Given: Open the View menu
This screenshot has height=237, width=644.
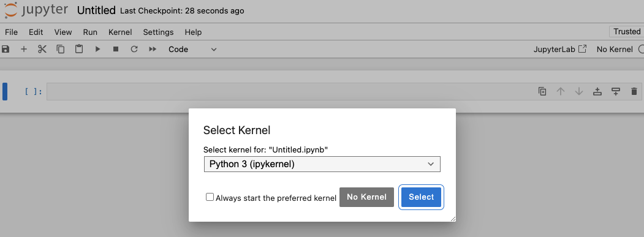Looking at the screenshot, I should click(x=63, y=32).
